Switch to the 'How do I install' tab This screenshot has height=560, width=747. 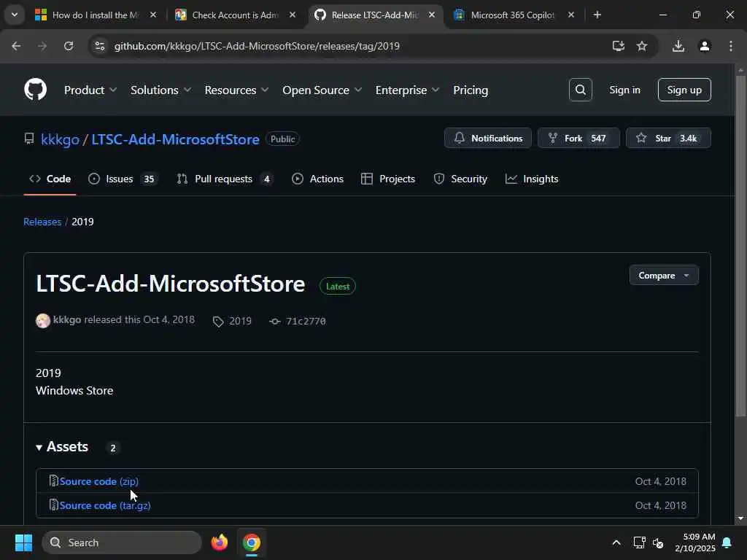click(96, 15)
